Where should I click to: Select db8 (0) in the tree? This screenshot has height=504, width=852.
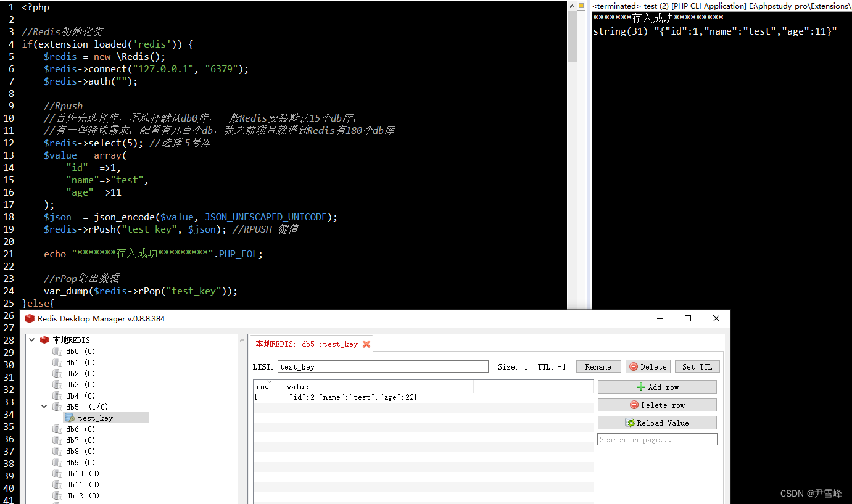point(80,452)
